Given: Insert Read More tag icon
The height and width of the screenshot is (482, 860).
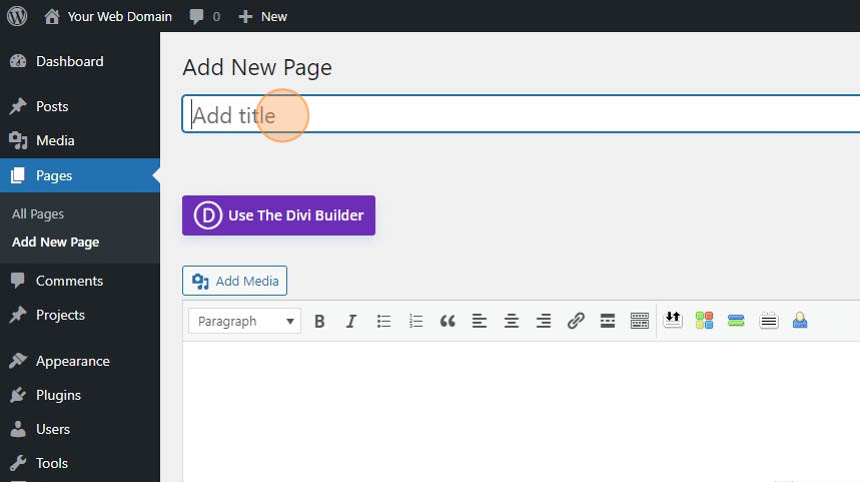Looking at the screenshot, I should coord(607,321).
